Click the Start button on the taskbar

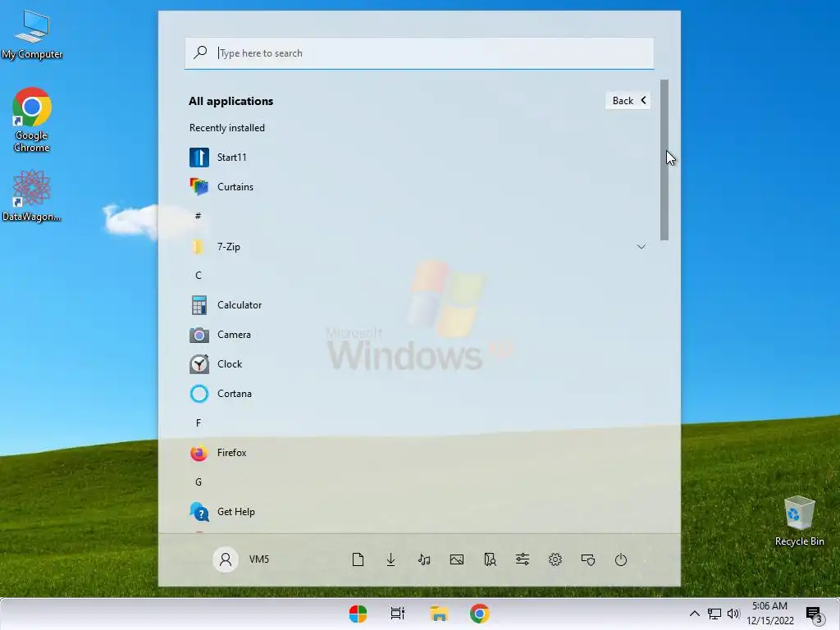358,614
